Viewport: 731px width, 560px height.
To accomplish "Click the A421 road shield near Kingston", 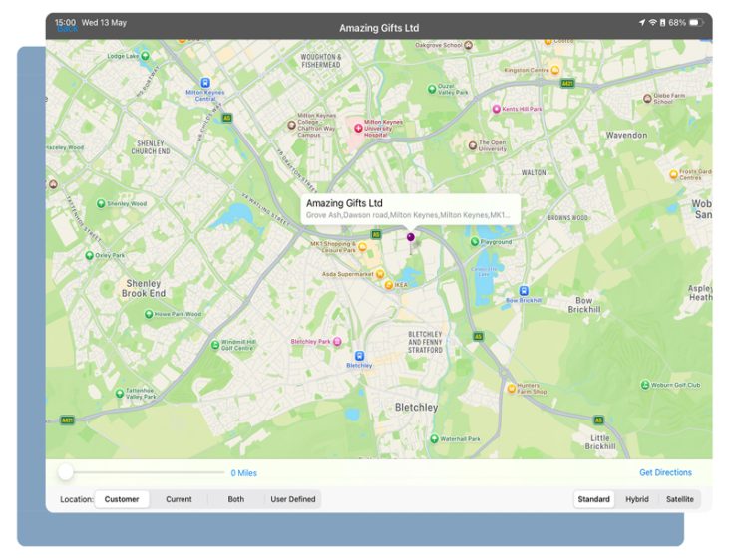I will (566, 84).
